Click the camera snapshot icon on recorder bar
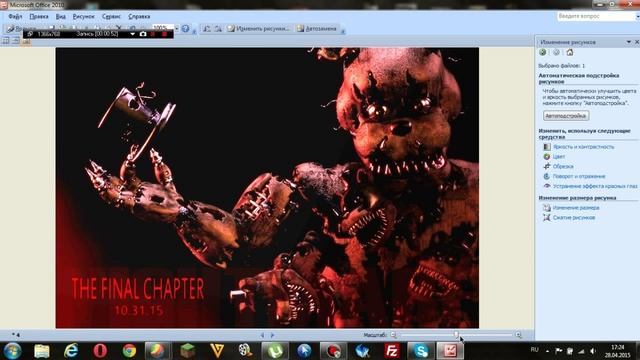 coord(143,34)
